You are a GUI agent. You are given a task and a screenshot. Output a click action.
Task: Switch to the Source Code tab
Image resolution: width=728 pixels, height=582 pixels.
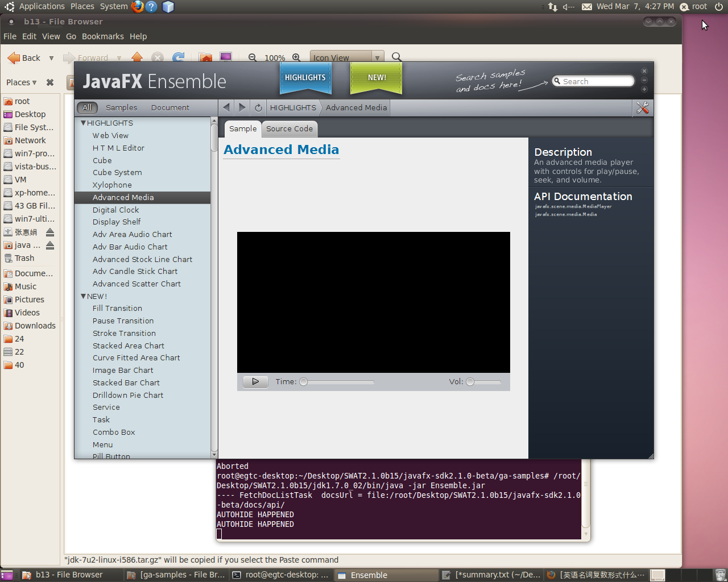[x=289, y=129]
